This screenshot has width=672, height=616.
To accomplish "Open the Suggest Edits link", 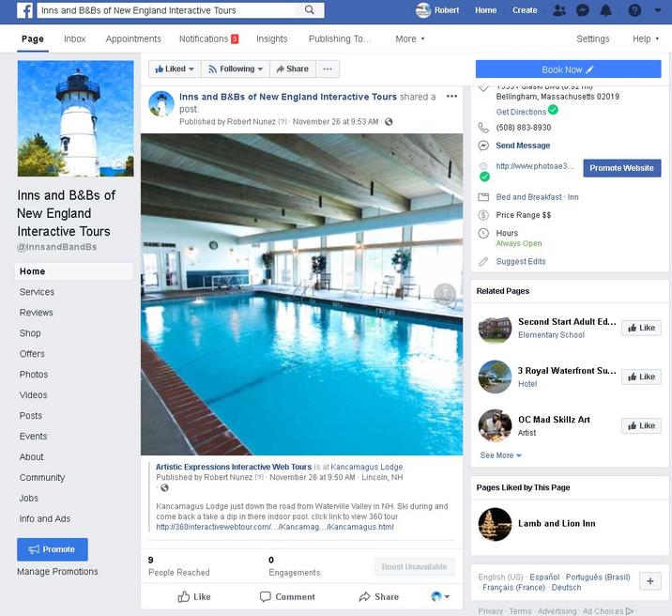I will [521, 261].
